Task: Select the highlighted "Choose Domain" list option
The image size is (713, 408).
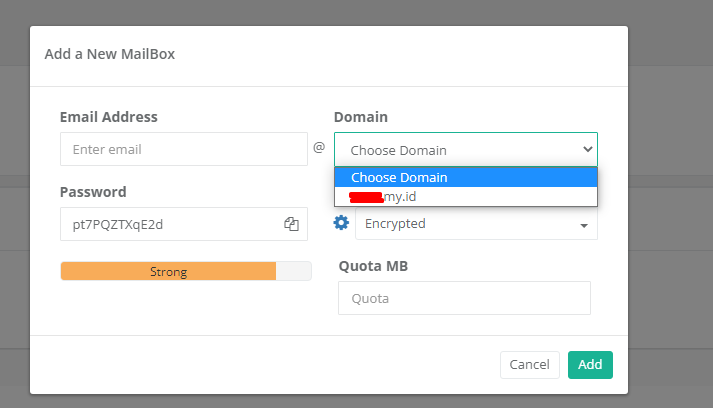Action: [465, 177]
